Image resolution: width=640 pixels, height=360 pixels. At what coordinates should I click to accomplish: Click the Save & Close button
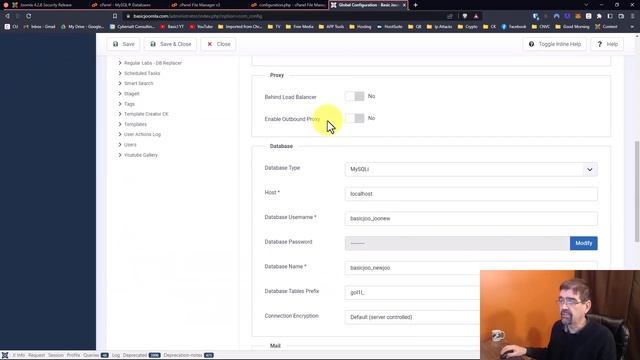point(170,44)
